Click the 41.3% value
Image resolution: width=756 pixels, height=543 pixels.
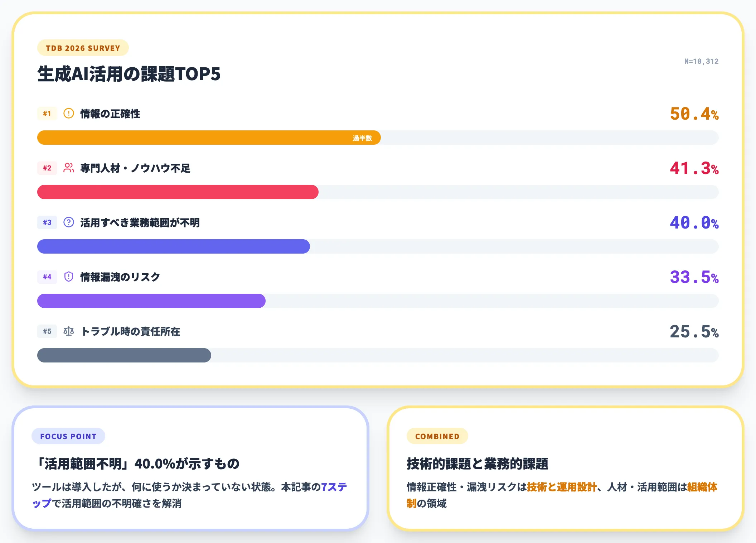pos(694,168)
